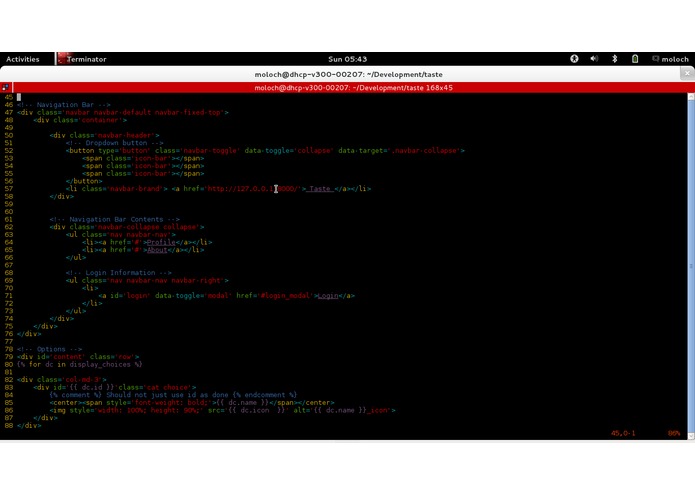Click the underlined Login text on line 71

coord(328,296)
